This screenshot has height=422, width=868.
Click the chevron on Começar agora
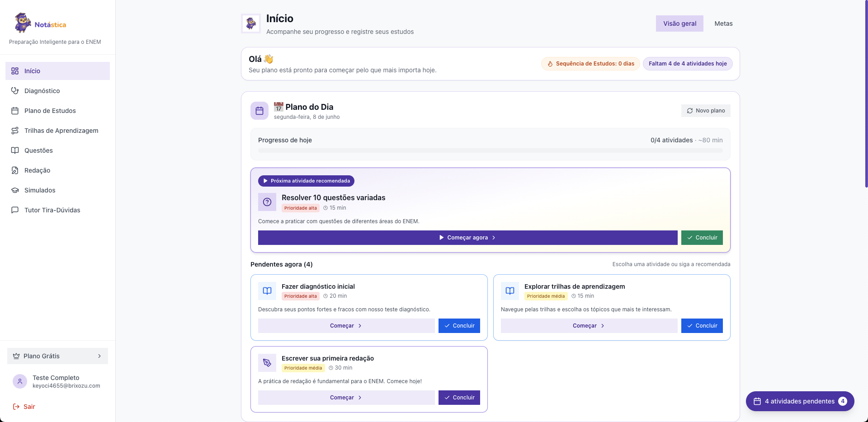[x=494, y=238]
